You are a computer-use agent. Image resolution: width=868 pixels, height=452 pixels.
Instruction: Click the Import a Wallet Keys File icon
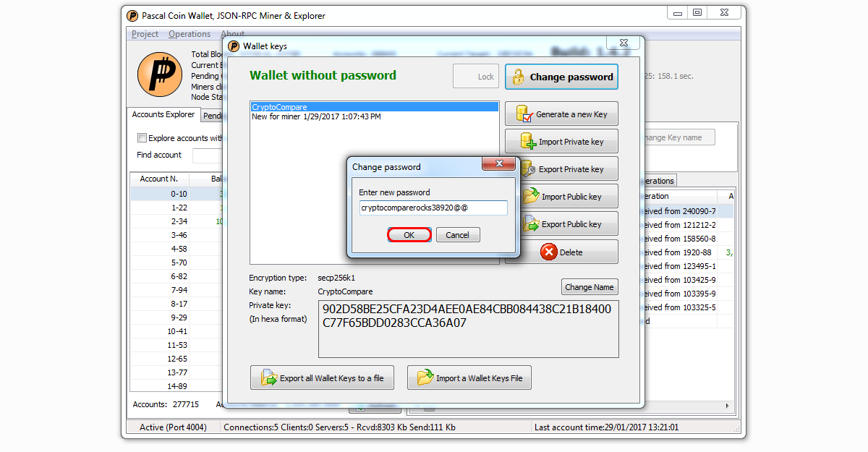tap(425, 378)
